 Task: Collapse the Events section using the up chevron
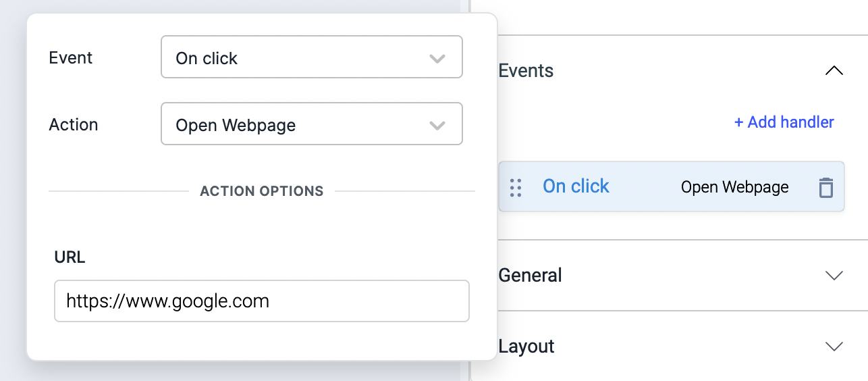(834, 70)
